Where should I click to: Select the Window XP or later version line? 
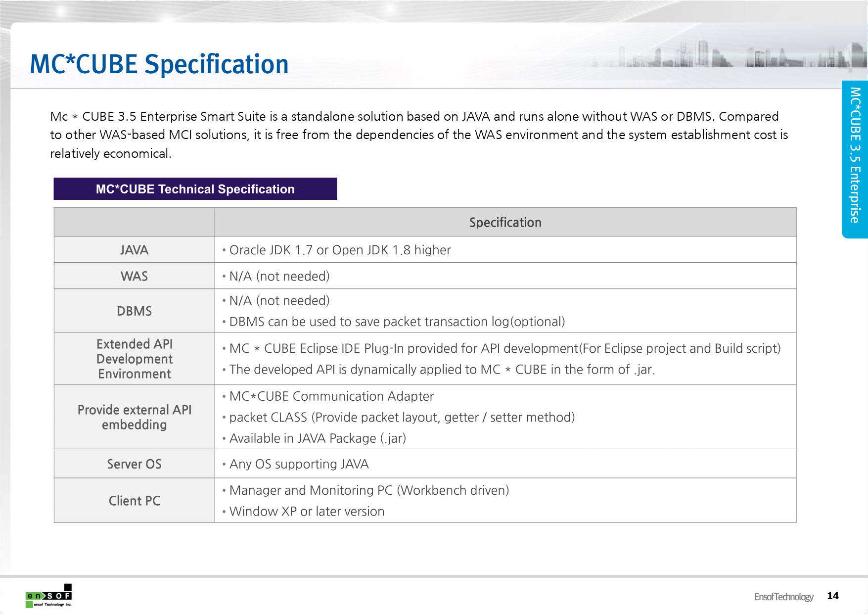(x=307, y=512)
